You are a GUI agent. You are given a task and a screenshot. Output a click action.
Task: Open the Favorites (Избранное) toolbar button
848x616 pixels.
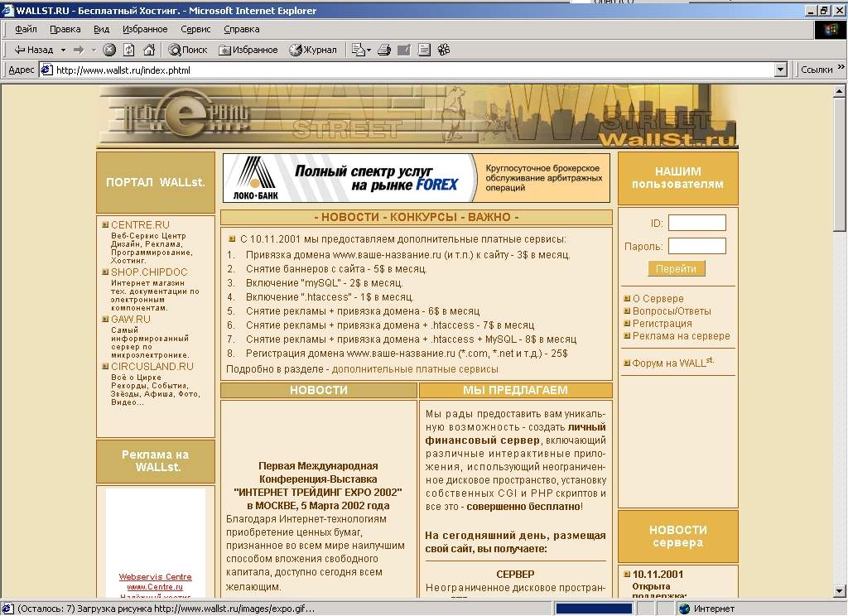tap(248, 50)
